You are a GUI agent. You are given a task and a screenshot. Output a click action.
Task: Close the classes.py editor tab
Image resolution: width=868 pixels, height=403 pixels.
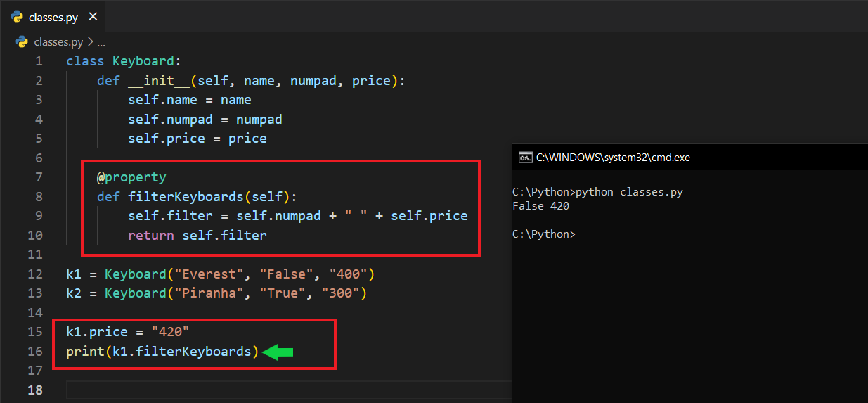pyautogui.click(x=93, y=17)
